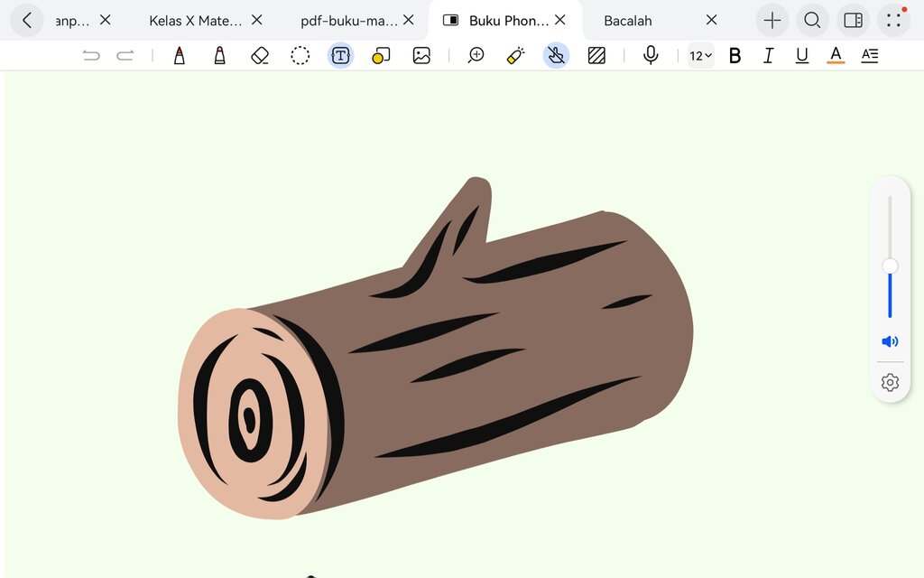This screenshot has height=578, width=924.
Task: Open the font size 12 dropdown
Action: [x=700, y=55]
